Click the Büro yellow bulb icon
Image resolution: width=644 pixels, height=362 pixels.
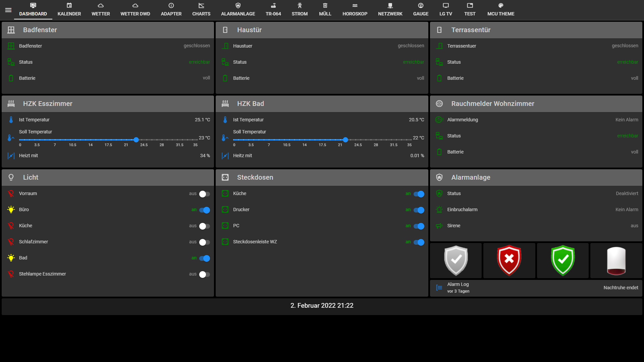pyautogui.click(x=11, y=209)
